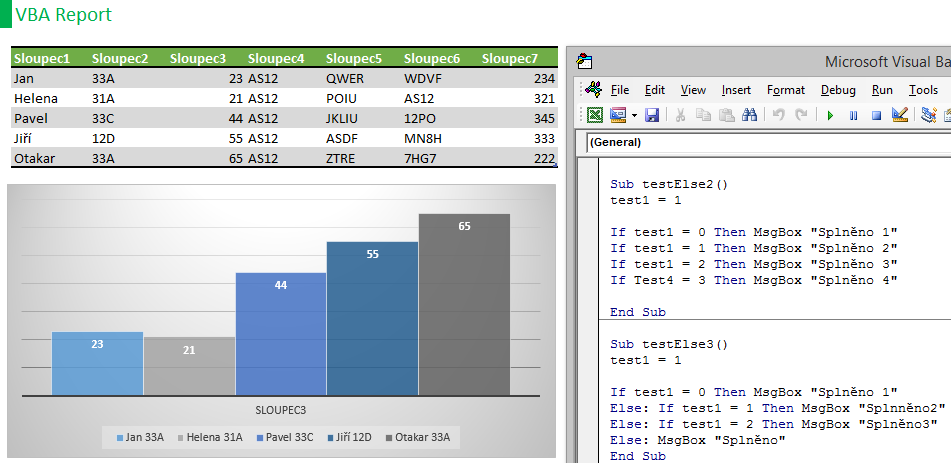
Task: Select the cell with value QWER
Action: [362, 78]
